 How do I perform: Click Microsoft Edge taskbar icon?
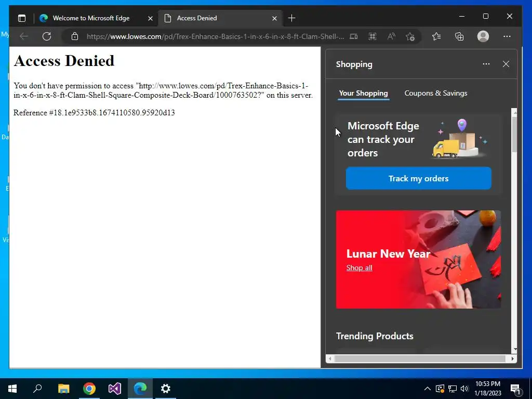(140, 389)
